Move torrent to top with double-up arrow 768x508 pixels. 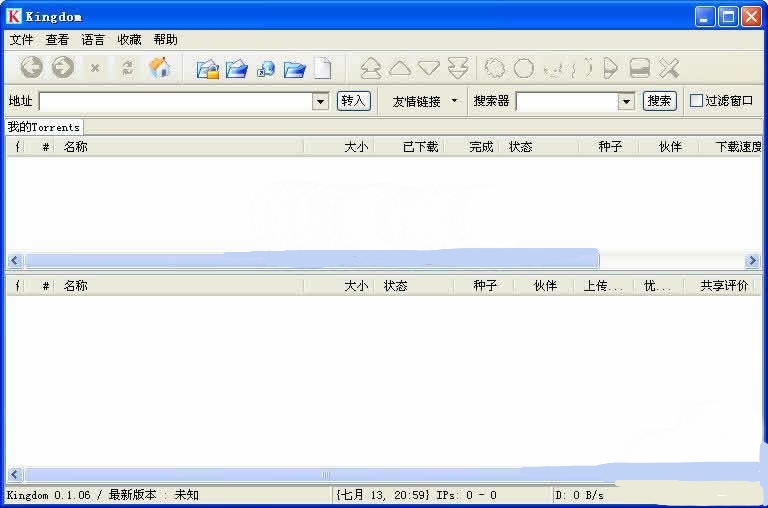pos(371,68)
